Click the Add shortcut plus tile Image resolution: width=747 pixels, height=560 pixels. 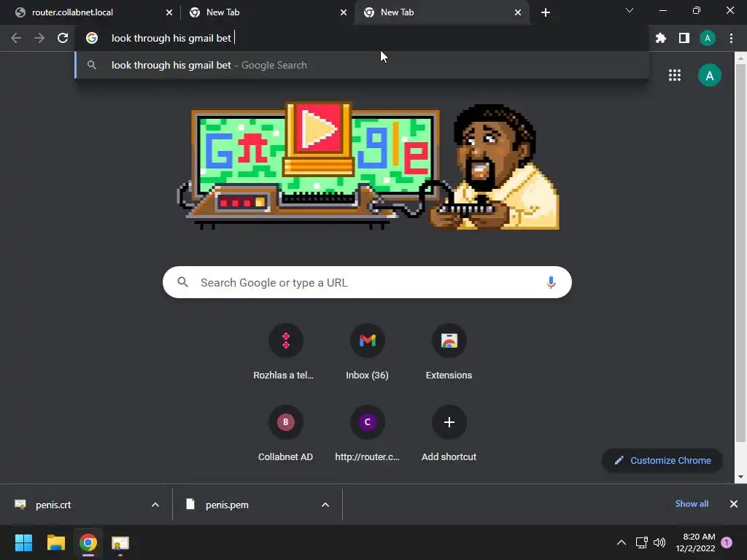click(449, 433)
